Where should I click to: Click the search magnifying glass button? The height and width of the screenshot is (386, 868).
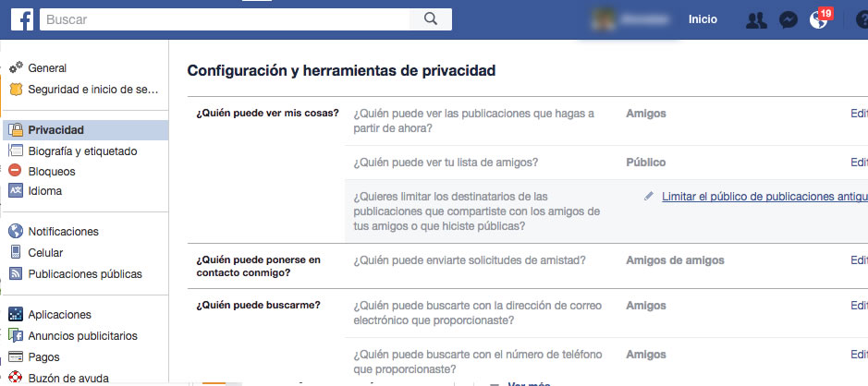(429, 19)
